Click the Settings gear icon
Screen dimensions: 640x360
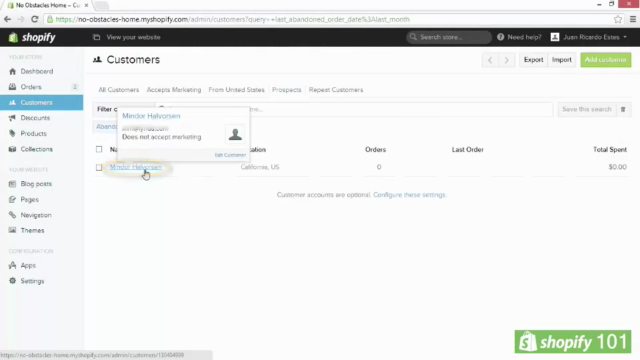[x=13, y=281]
